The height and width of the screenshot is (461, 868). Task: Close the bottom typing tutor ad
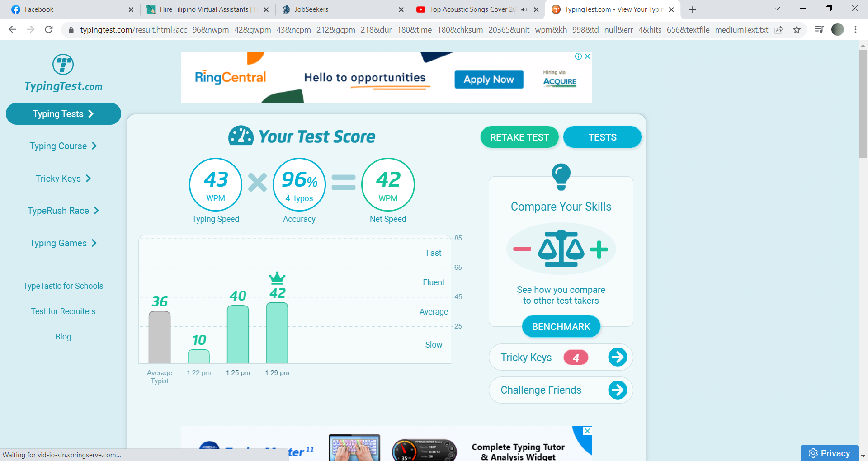(587, 431)
